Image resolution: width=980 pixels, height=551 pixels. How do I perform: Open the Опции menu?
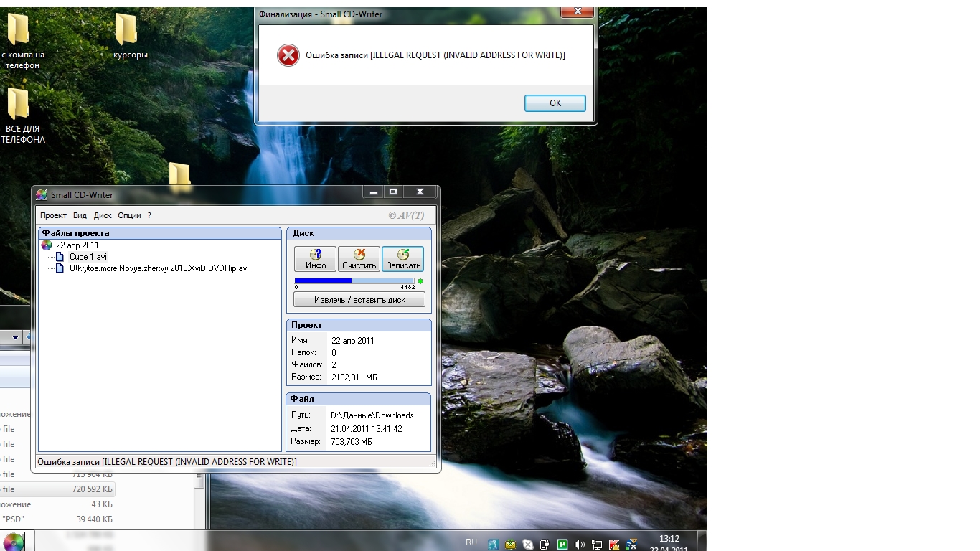pyautogui.click(x=129, y=215)
